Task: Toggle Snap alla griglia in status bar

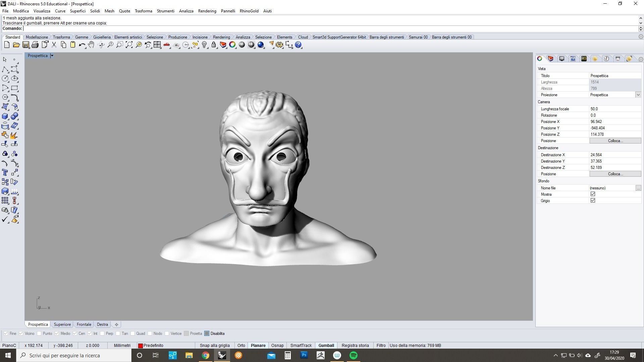Action: 215,346
